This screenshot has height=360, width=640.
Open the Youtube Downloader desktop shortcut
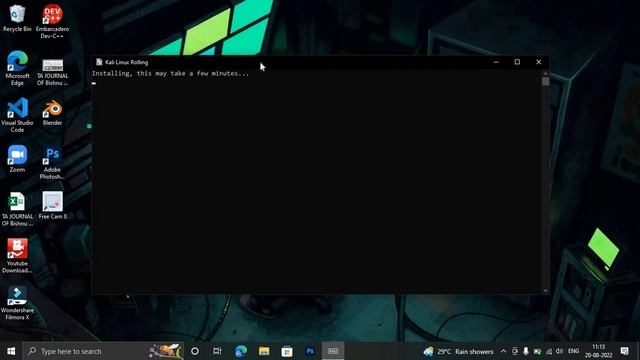coord(17,256)
